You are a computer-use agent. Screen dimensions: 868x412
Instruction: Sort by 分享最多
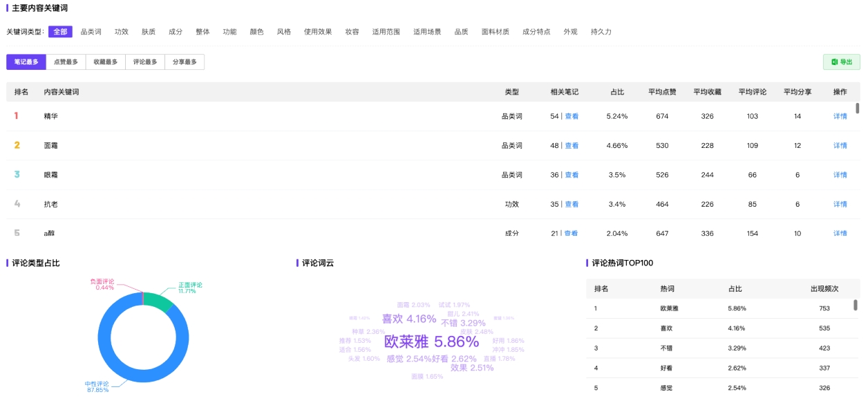pos(185,62)
